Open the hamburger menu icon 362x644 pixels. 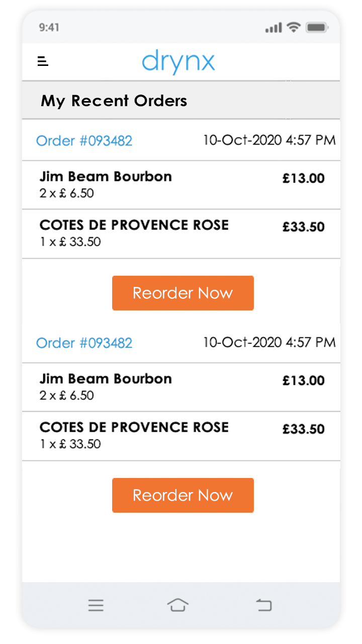(43, 61)
